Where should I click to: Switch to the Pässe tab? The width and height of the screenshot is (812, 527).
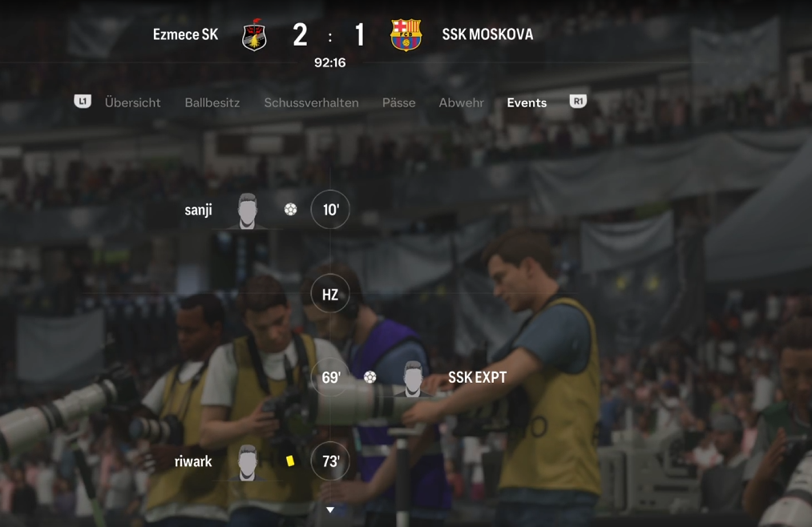(398, 103)
